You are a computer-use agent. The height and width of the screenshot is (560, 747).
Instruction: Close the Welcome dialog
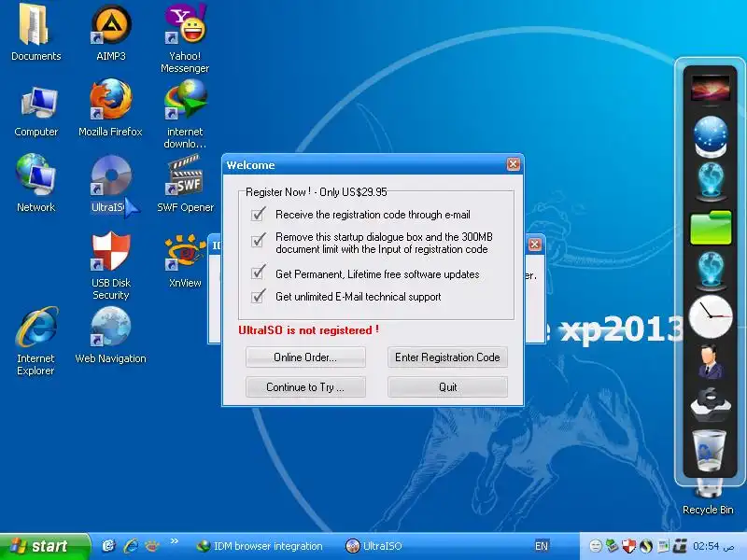(x=513, y=164)
